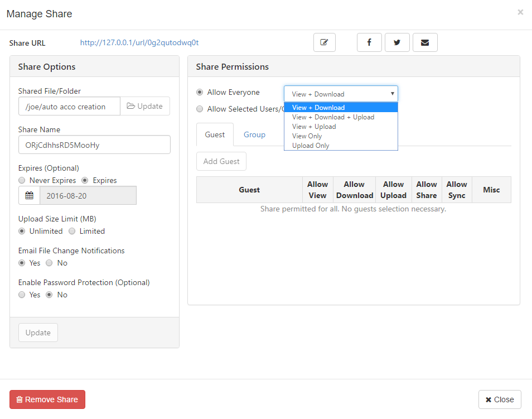Click the Share Name input field
This screenshot has width=532, height=419.
pyautogui.click(x=94, y=145)
